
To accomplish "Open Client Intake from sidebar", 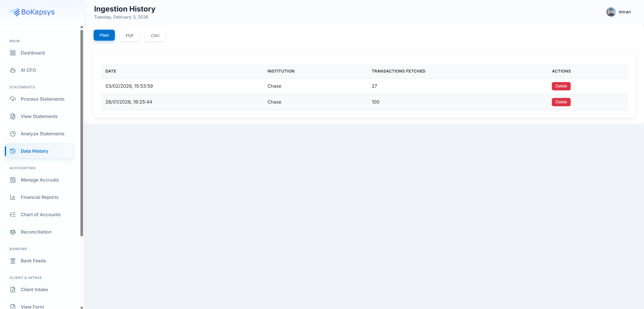I will click(x=34, y=289).
